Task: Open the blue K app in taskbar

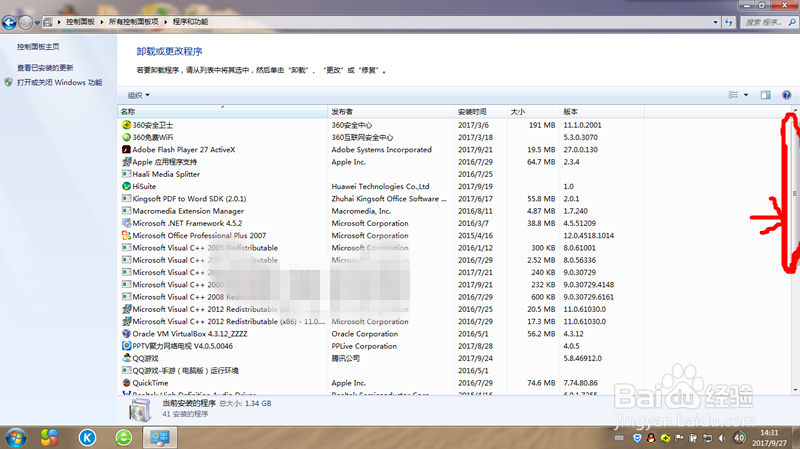Action: click(x=87, y=437)
